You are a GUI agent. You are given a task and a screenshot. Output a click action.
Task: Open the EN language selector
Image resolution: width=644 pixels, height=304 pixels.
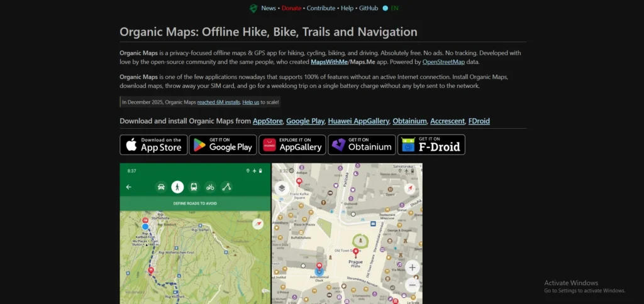[x=394, y=8]
